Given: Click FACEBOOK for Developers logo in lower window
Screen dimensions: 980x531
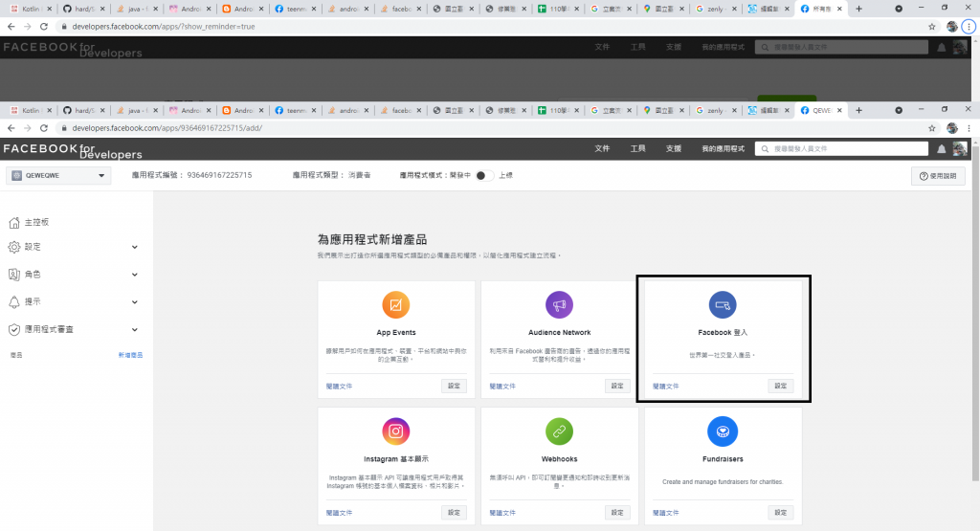Looking at the screenshot, I should (x=73, y=150).
